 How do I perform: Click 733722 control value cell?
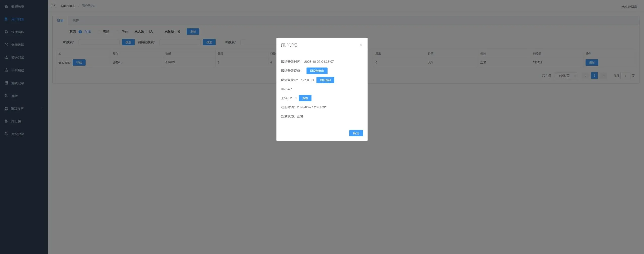(x=537, y=62)
